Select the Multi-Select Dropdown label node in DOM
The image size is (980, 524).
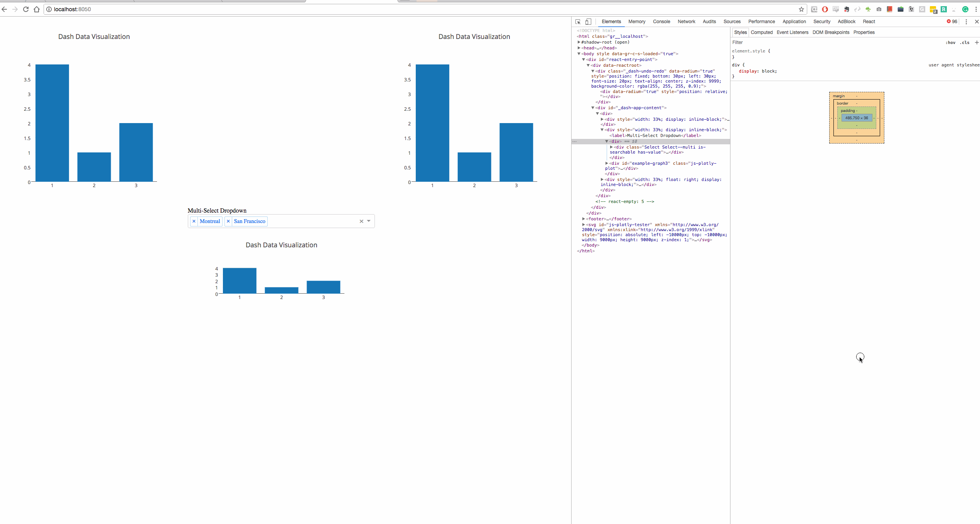(655, 135)
